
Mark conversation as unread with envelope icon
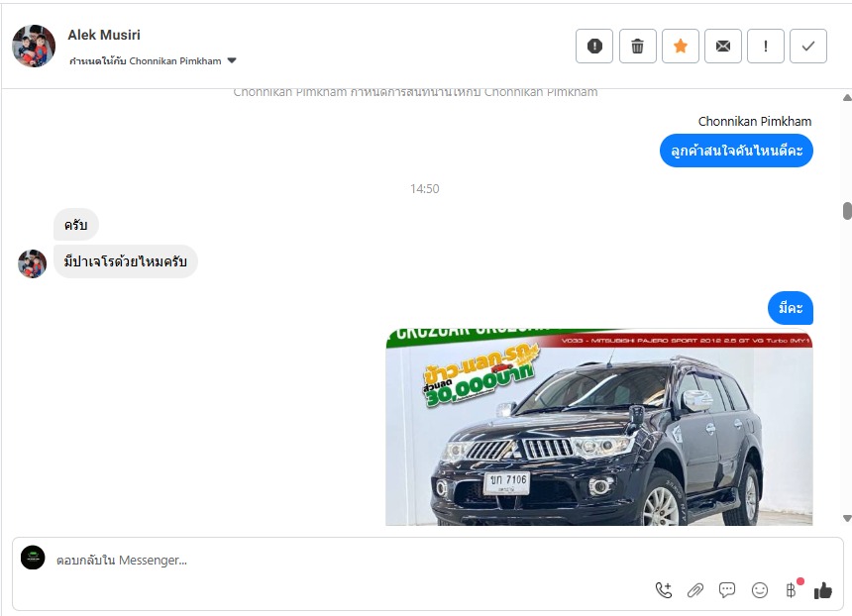[722, 47]
